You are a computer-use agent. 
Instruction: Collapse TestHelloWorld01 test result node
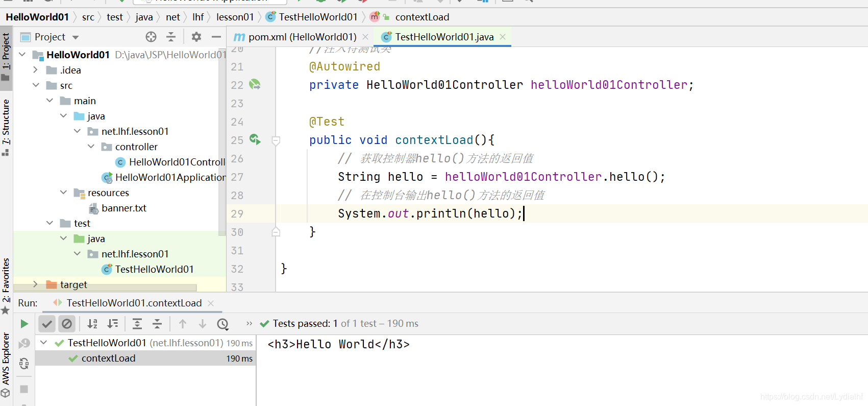click(44, 343)
